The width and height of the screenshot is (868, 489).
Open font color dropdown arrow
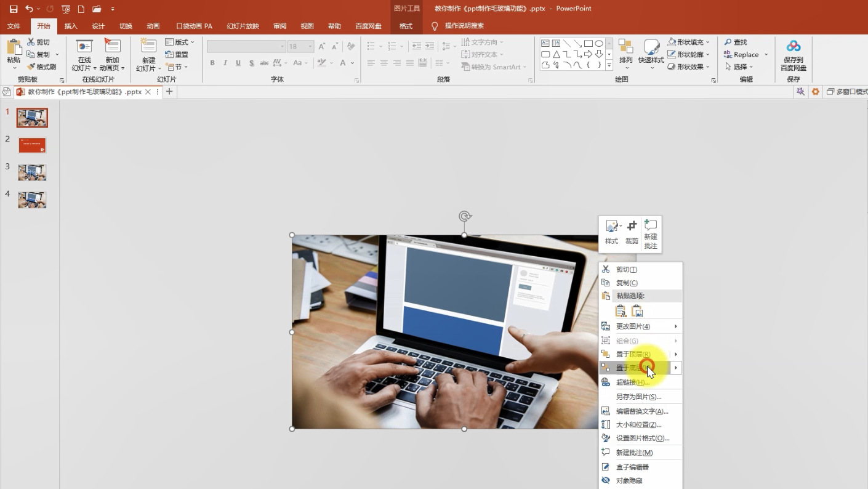pyautogui.click(x=353, y=63)
